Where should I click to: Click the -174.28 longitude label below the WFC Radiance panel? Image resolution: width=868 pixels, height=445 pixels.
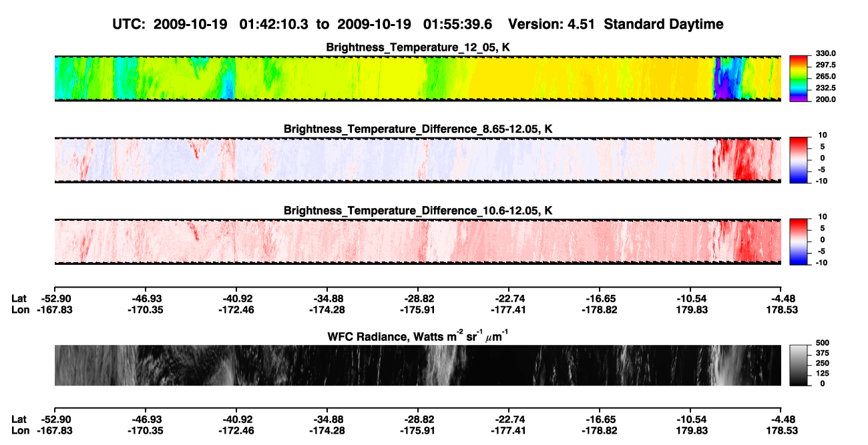(x=327, y=430)
